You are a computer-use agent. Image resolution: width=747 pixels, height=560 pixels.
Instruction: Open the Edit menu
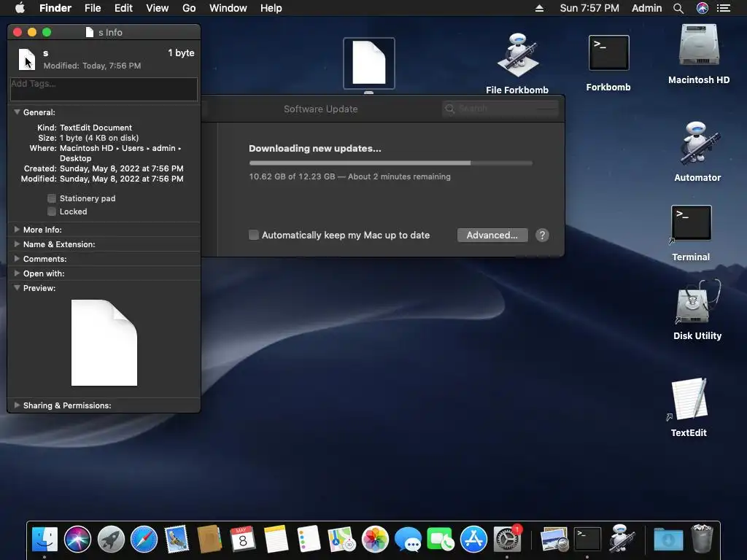point(123,8)
